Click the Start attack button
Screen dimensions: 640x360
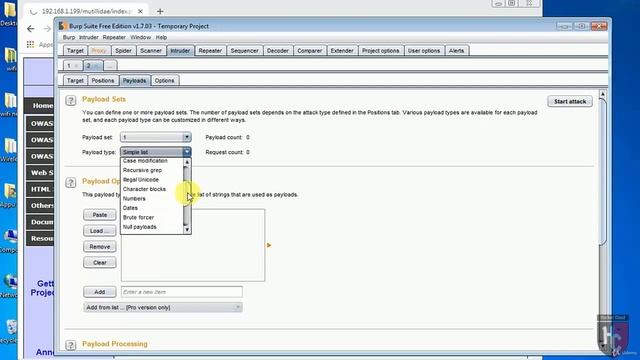[x=570, y=101]
